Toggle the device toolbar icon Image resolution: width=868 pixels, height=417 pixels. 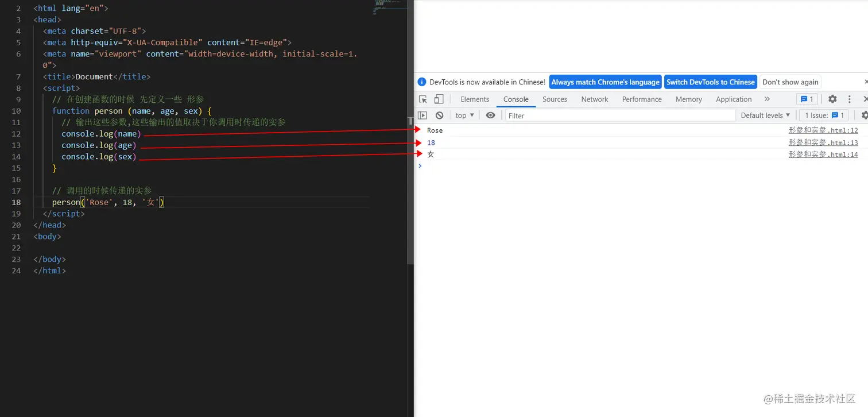[x=438, y=99]
